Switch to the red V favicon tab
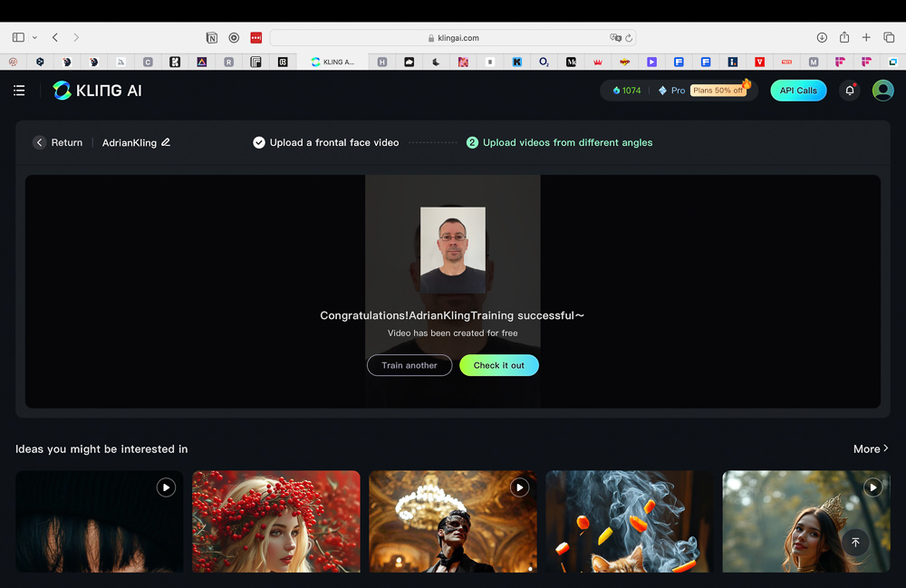 click(x=760, y=62)
